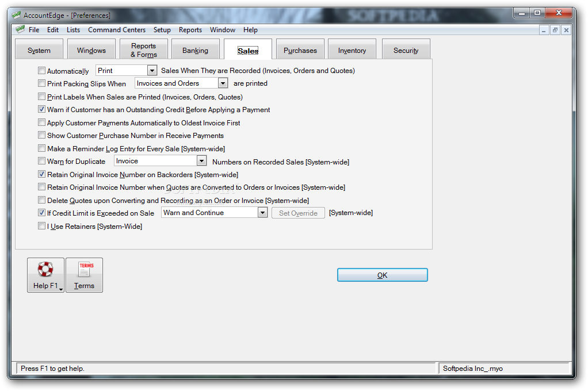
Task: Click the 'Softpedia Inc_.myo' status bar entry
Action: pos(472,368)
